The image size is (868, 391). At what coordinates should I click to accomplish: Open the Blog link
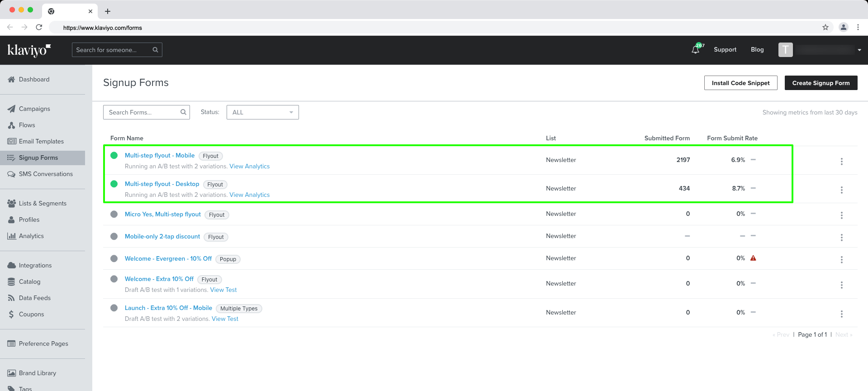[757, 50]
